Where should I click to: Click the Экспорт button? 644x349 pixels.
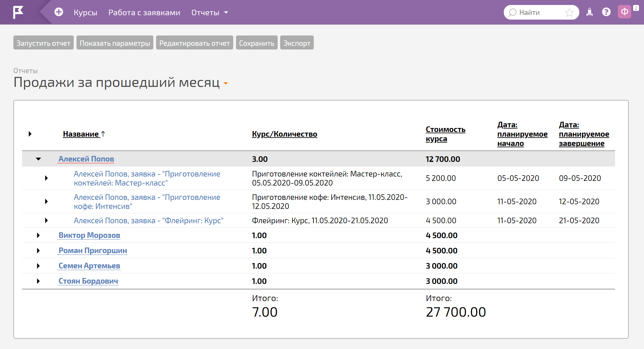click(x=297, y=43)
